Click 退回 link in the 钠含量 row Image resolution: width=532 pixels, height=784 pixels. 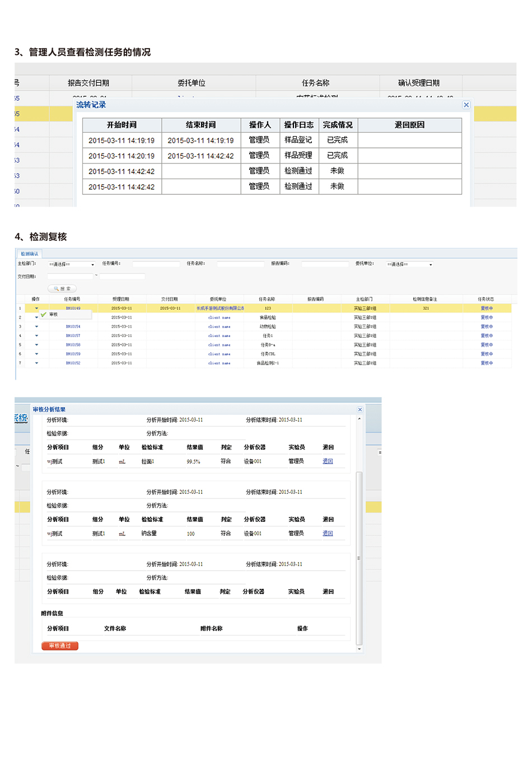click(328, 534)
